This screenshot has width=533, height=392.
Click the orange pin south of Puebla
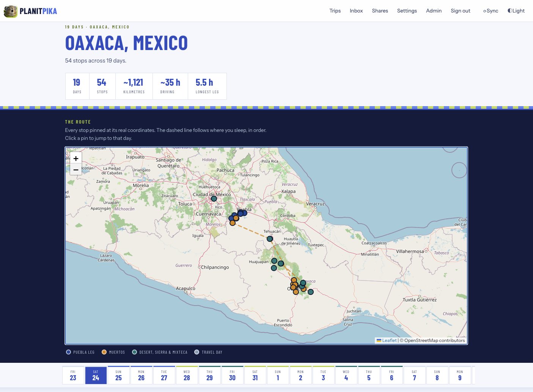click(233, 223)
